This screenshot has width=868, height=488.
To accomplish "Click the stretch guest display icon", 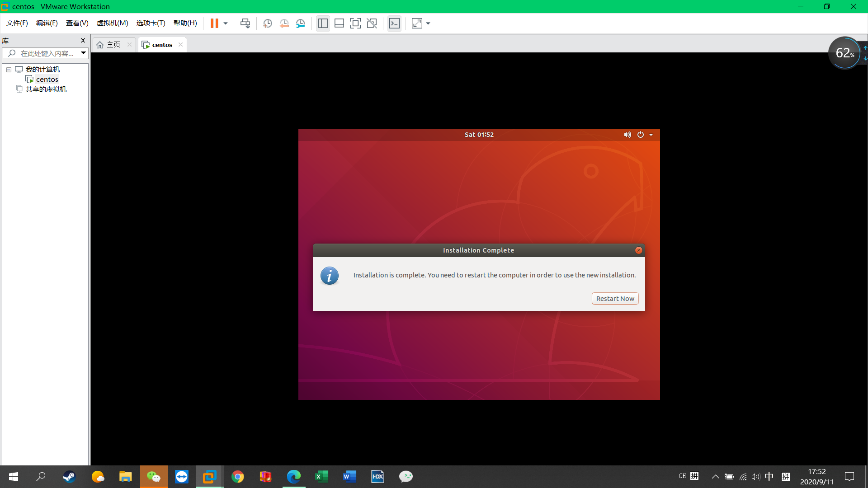I will pyautogui.click(x=417, y=23).
